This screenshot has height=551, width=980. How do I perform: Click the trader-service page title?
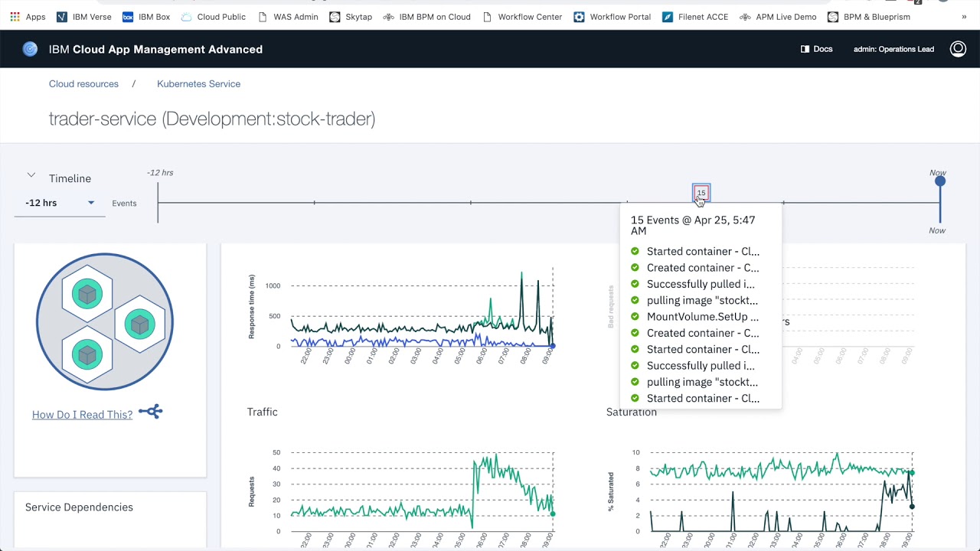point(212,119)
